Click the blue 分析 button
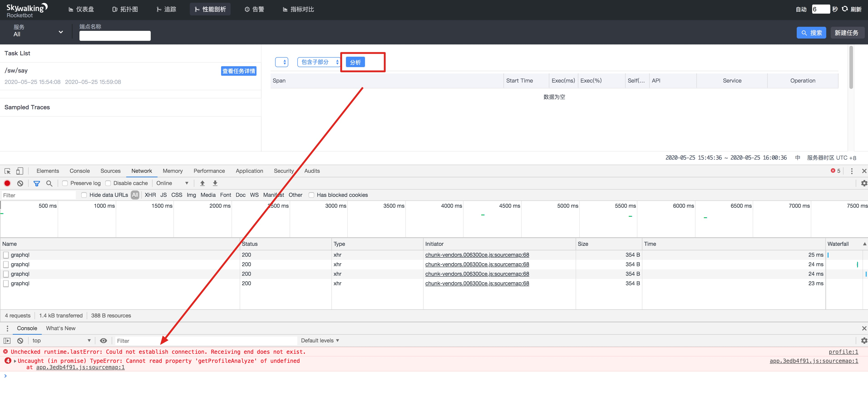868x395 pixels. tap(355, 62)
